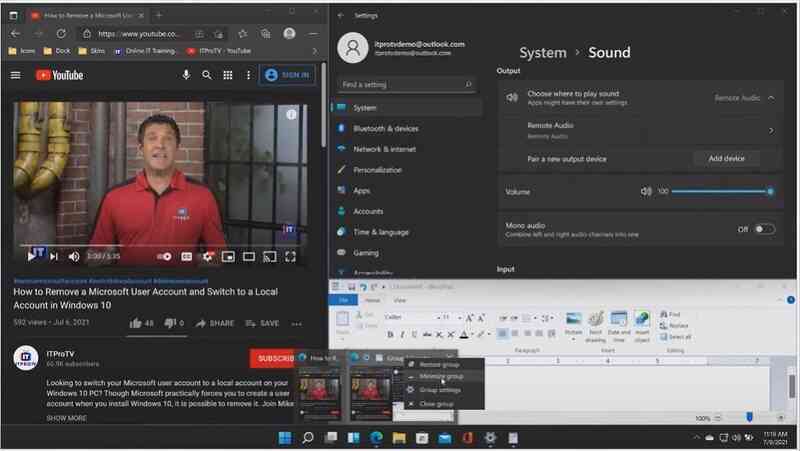Open the video hashtags link above title

111,281
